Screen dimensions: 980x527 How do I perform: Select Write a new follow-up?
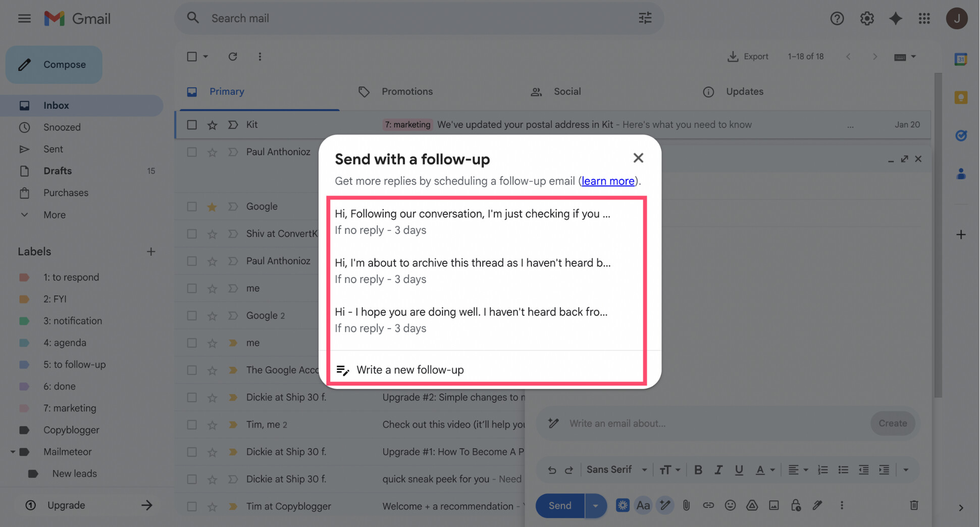coord(409,370)
